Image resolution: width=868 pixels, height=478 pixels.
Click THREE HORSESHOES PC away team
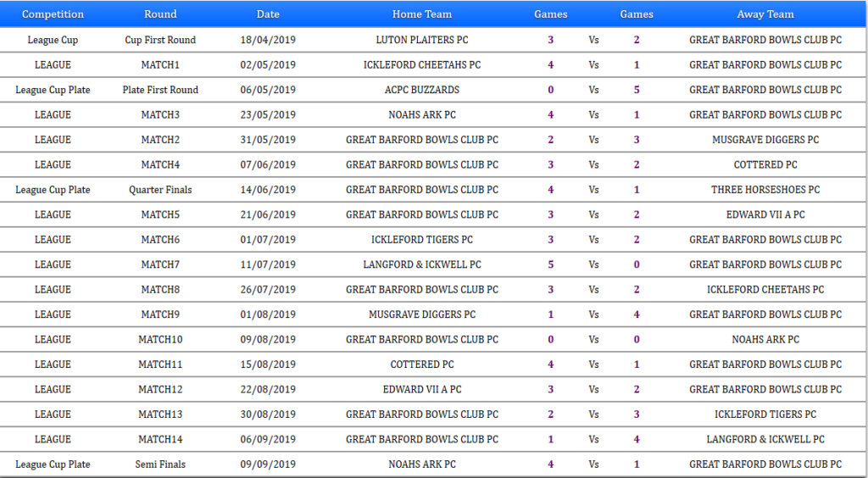(765, 189)
